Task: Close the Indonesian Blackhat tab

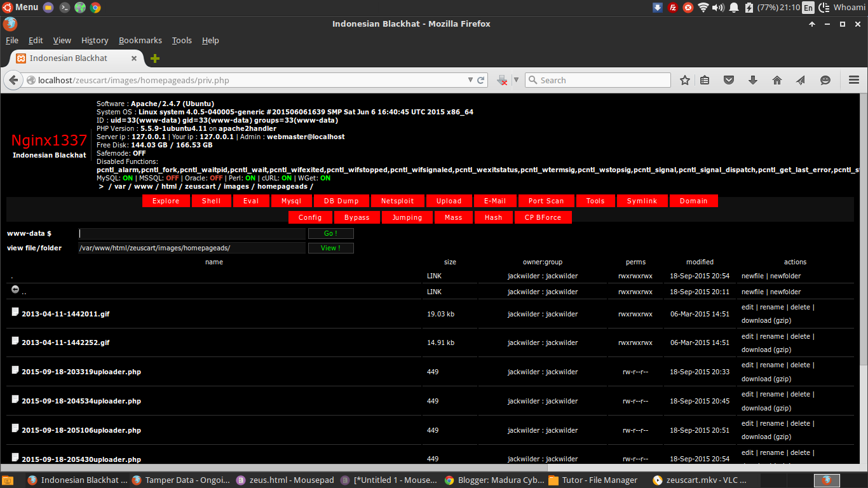Action: point(134,58)
